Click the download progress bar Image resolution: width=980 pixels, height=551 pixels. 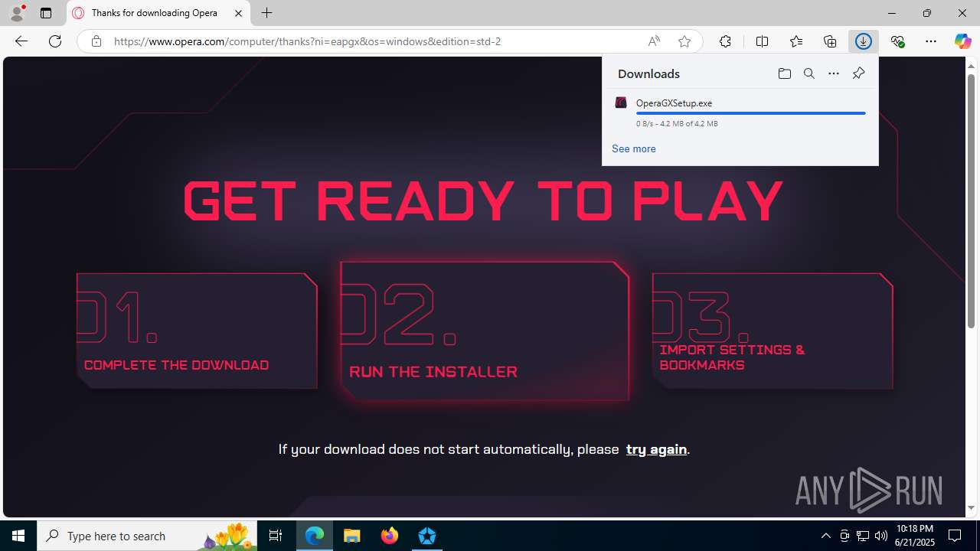tap(751, 113)
